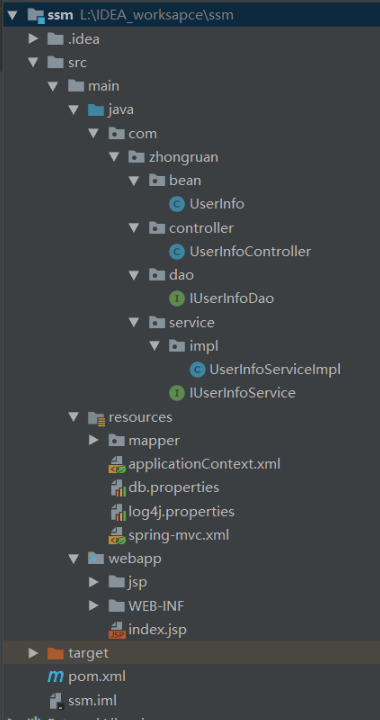Collapse the dao package arrow
Screen dimensions: 380x720
[x=134, y=275]
